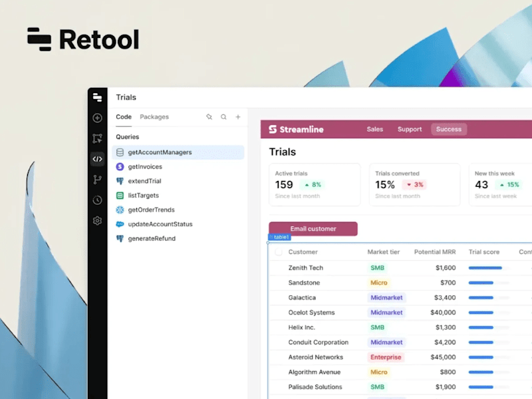Open the settings gear icon

click(x=97, y=221)
